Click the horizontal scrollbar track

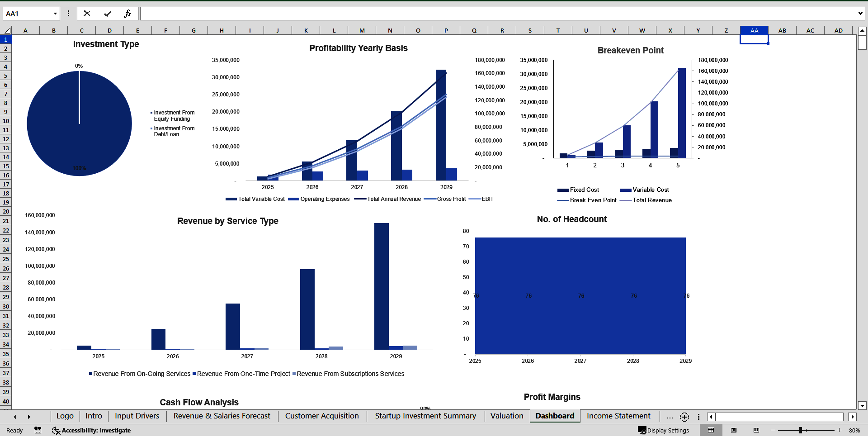coord(779,417)
